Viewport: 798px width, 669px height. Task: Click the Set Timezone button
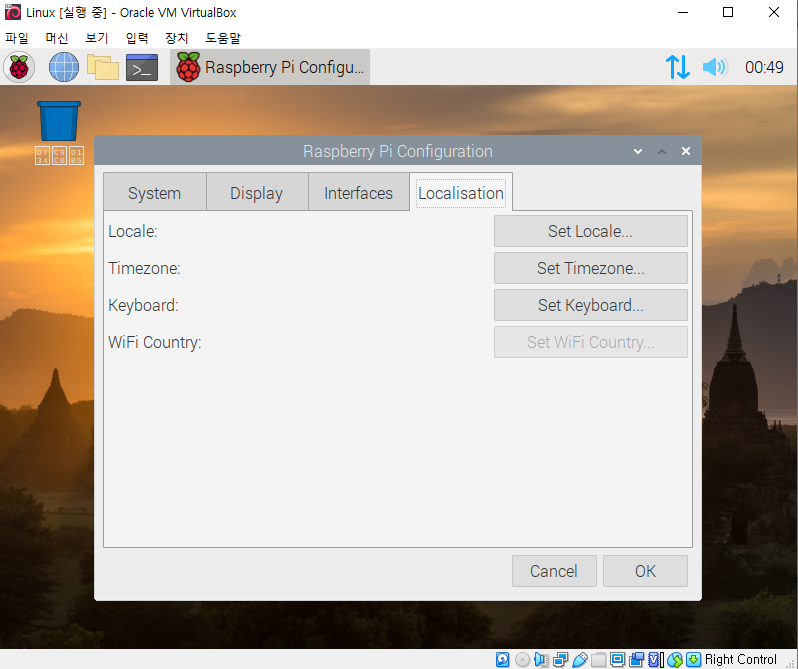click(x=590, y=268)
